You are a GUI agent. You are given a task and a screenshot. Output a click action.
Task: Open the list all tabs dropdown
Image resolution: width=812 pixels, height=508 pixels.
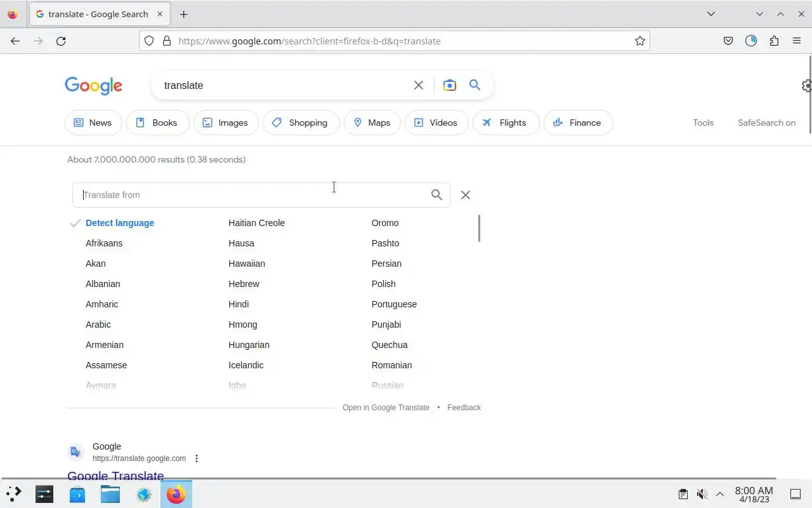(711, 14)
